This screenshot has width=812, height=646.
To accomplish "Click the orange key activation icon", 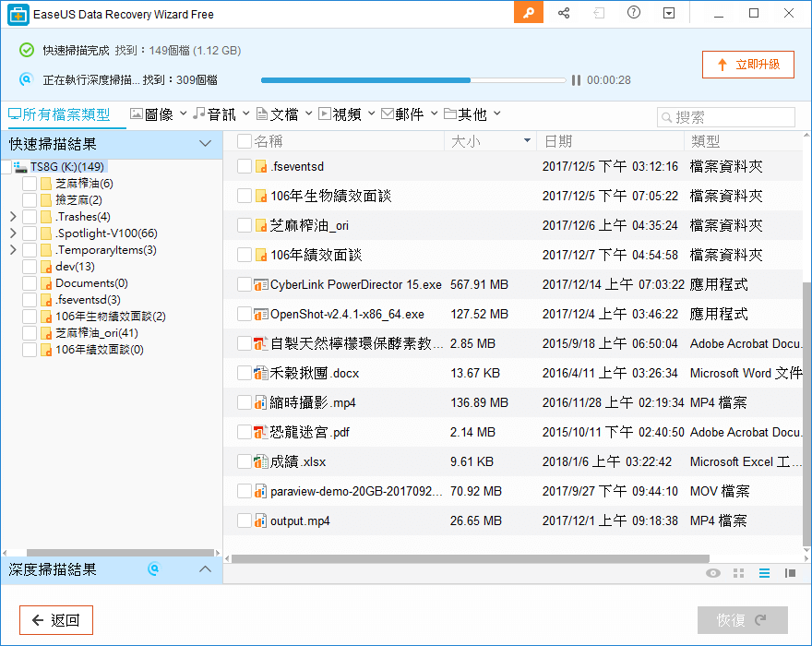I will point(529,13).
